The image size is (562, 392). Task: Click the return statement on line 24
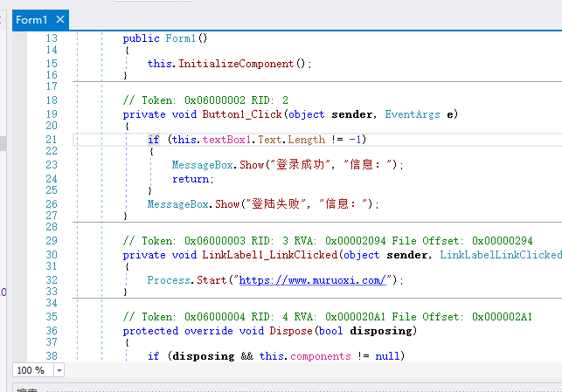pos(191,179)
